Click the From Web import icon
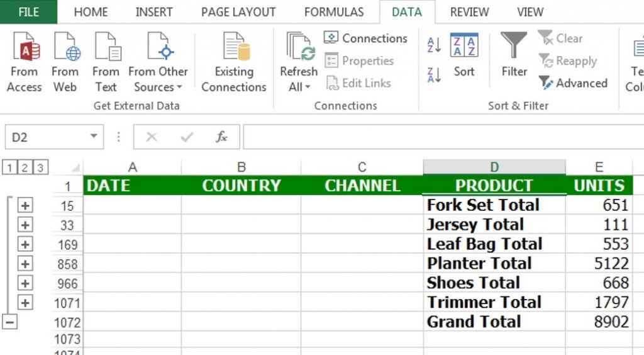 point(65,47)
